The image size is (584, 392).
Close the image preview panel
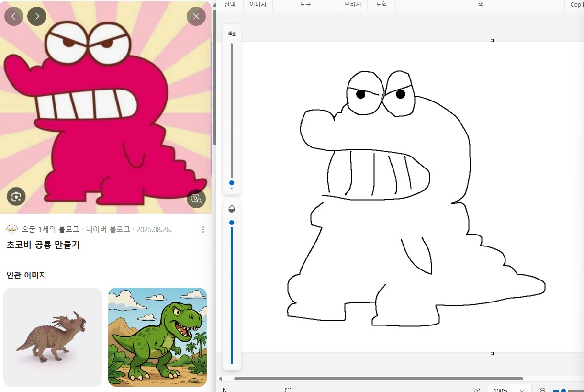coord(196,16)
